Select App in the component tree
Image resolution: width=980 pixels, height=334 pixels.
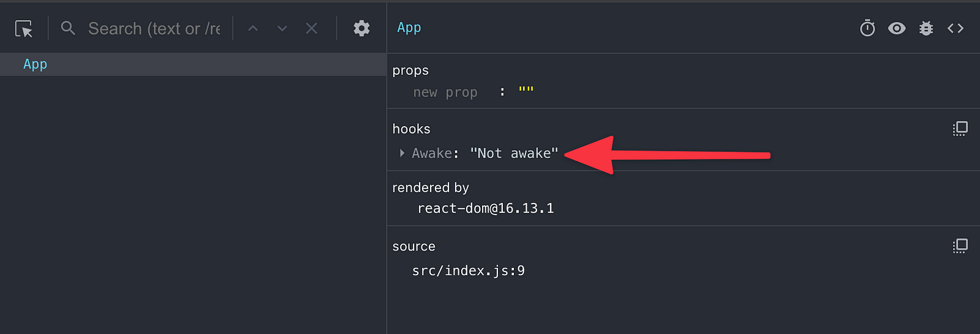point(193,64)
